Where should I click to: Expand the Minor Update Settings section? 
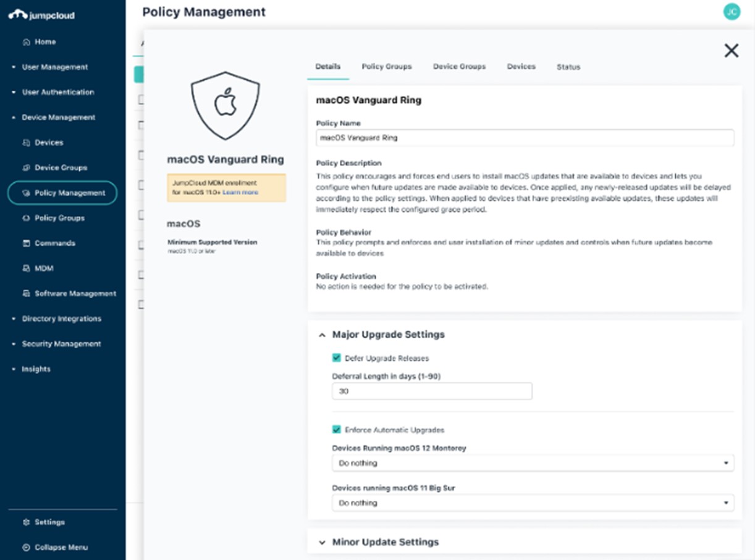pyautogui.click(x=322, y=543)
